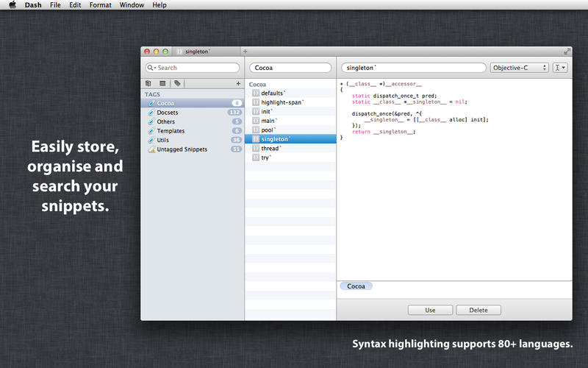Viewport: 588px width, 368px height.
Task: Click the Cocoa tag token below editor
Action: click(x=356, y=286)
